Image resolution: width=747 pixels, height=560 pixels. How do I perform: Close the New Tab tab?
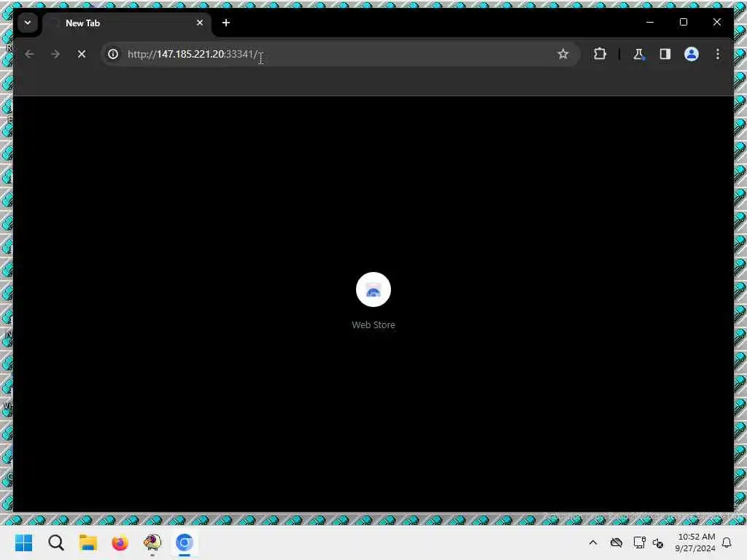pos(200,23)
